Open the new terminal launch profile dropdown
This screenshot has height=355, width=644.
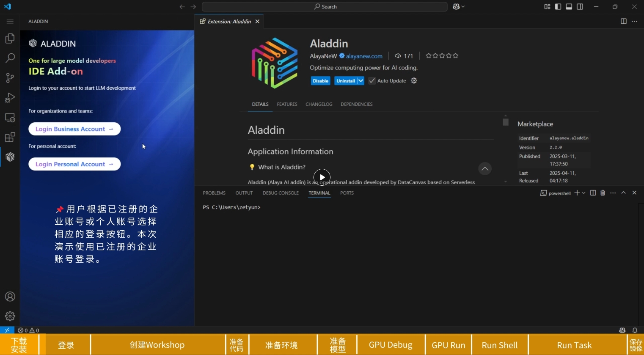pyautogui.click(x=584, y=193)
